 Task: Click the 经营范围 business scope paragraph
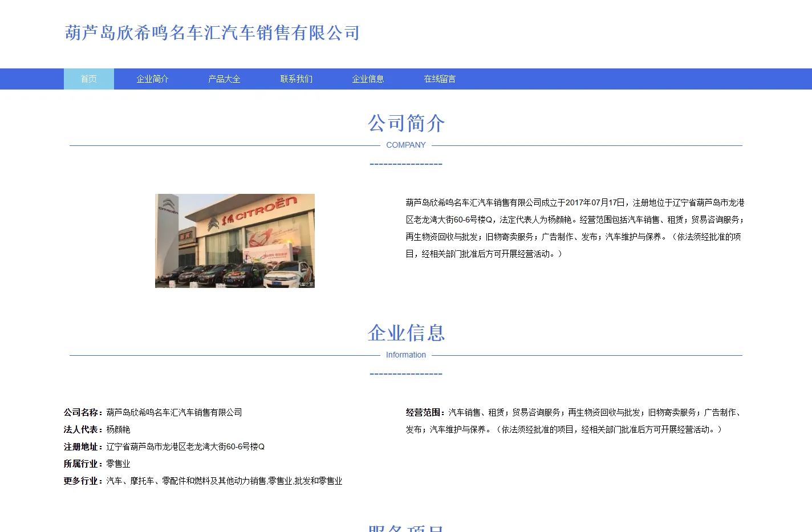[575, 421]
